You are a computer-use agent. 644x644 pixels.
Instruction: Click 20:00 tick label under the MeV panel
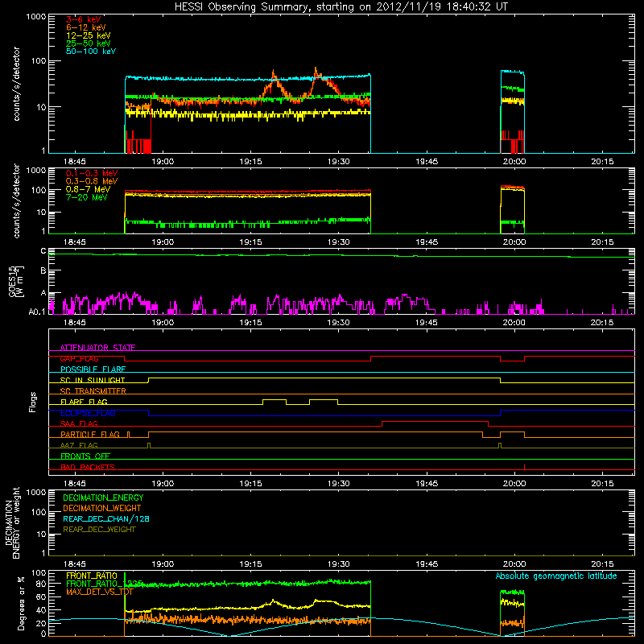click(514, 242)
